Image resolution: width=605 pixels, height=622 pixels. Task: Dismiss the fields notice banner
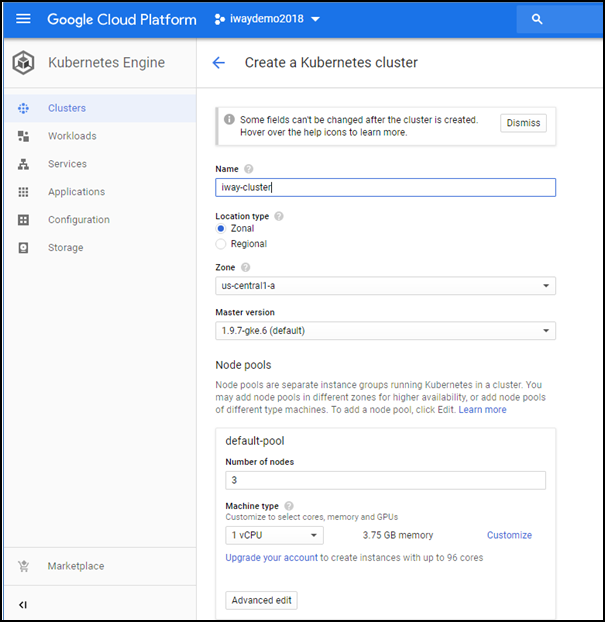(523, 123)
